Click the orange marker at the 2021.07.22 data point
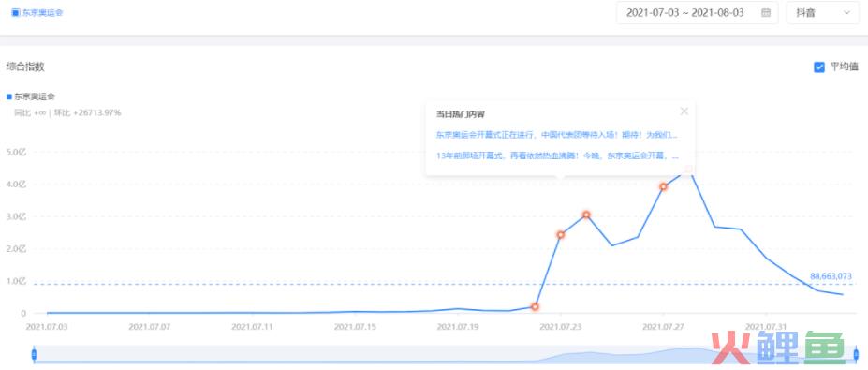868x370 pixels. coord(535,306)
